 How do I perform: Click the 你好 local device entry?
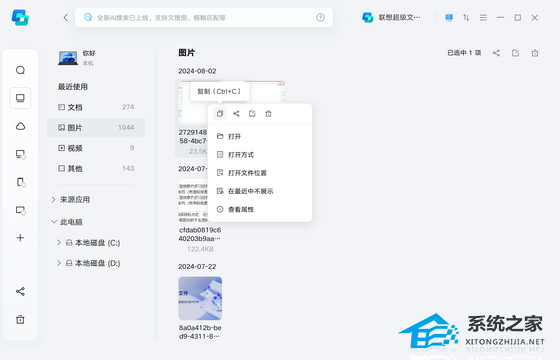tap(78, 58)
